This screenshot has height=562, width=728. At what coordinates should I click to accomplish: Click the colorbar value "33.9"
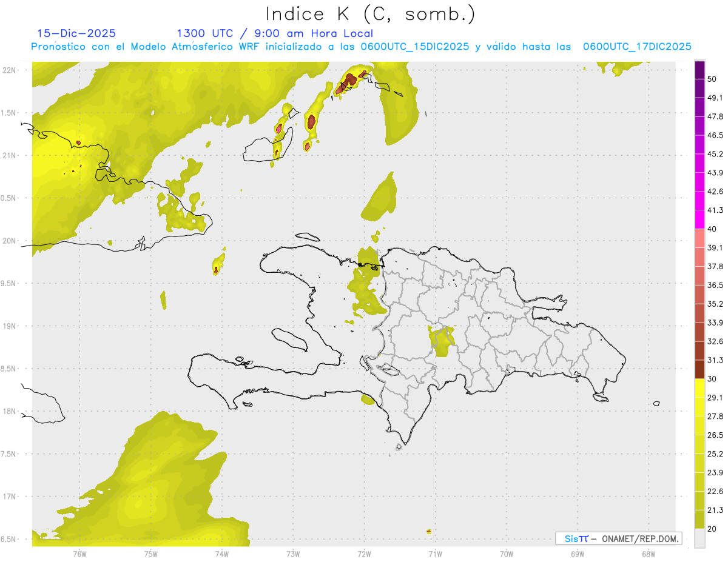(715, 323)
